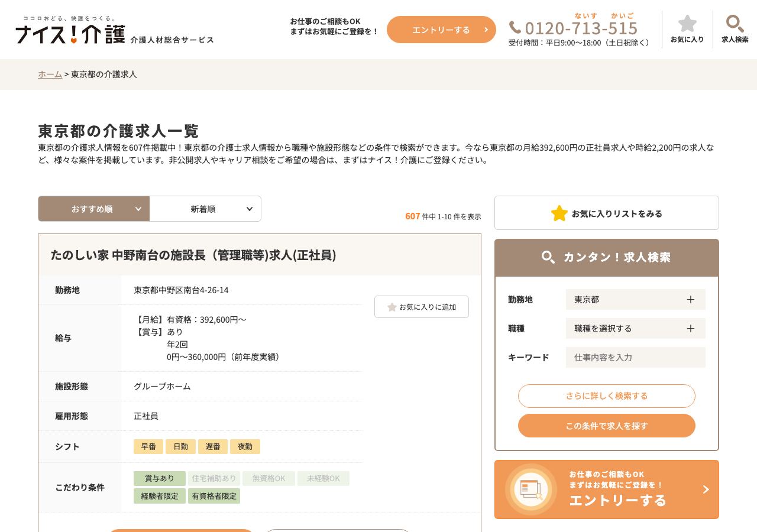Viewport: 757px width, 532px height.
Task: Click the 正社員 employment type value
Action: tap(146, 416)
